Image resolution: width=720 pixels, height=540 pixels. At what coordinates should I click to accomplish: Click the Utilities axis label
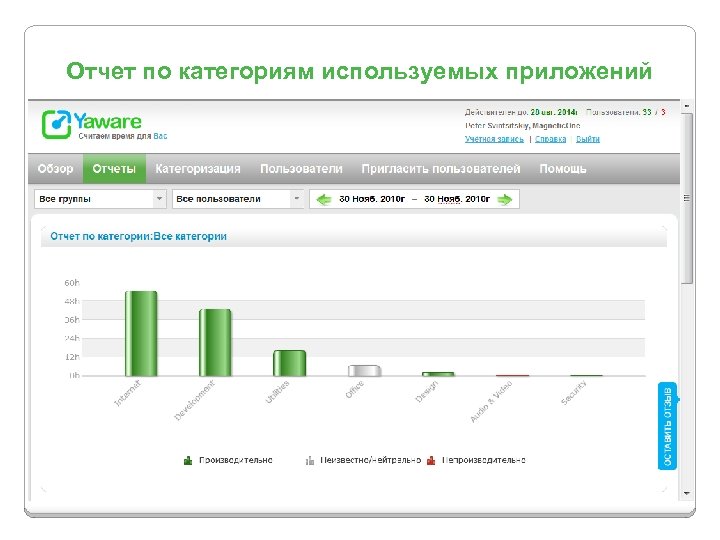pos(277,392)
